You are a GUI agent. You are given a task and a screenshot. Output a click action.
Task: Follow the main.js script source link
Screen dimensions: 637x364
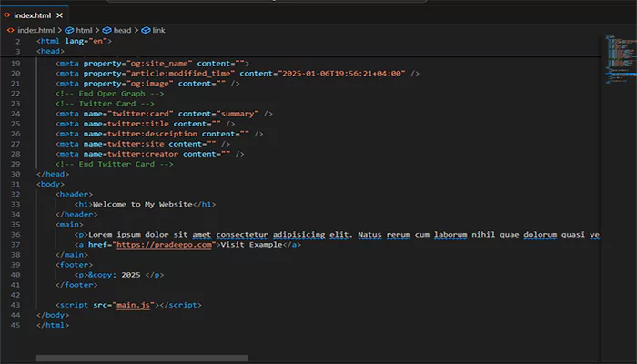coord(133,305)
